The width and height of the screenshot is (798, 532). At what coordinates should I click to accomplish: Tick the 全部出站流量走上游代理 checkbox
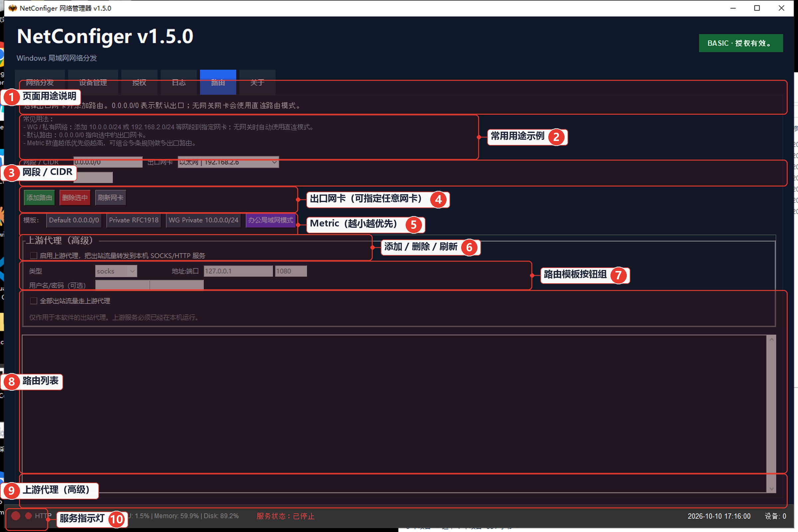(34, 301)
